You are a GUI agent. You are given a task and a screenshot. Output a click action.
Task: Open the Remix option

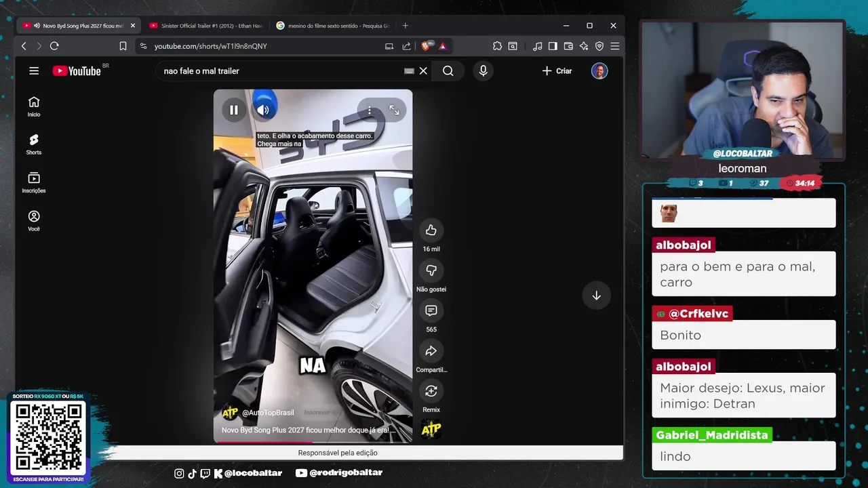pos(431,391)
